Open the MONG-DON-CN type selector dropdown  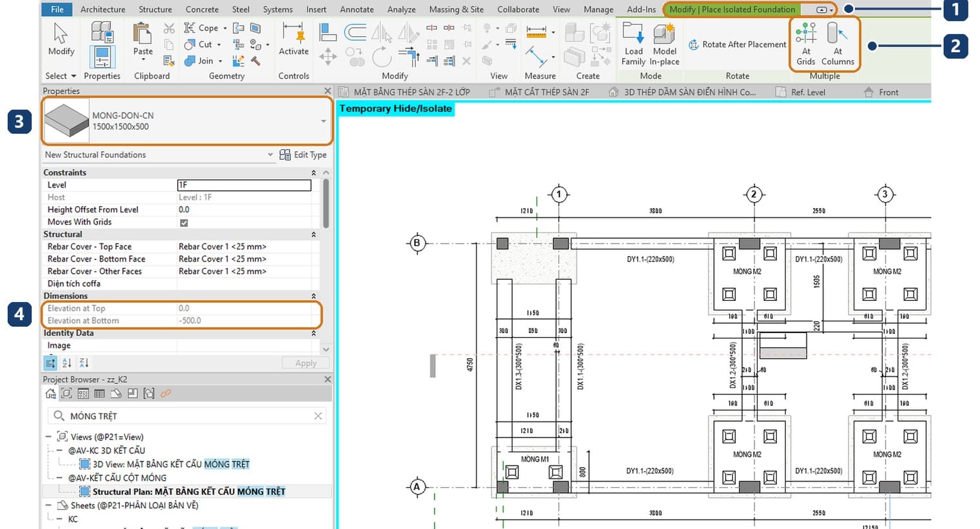tap(323, 121)
